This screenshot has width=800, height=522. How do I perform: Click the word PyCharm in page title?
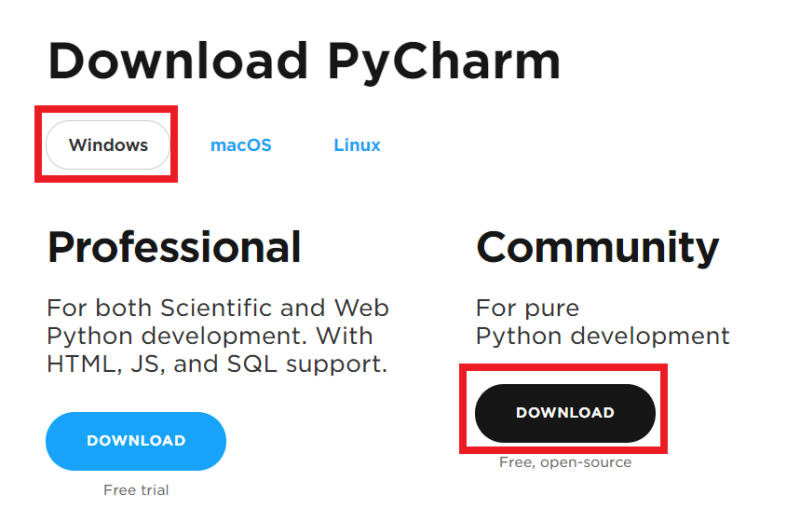[444, 63]
